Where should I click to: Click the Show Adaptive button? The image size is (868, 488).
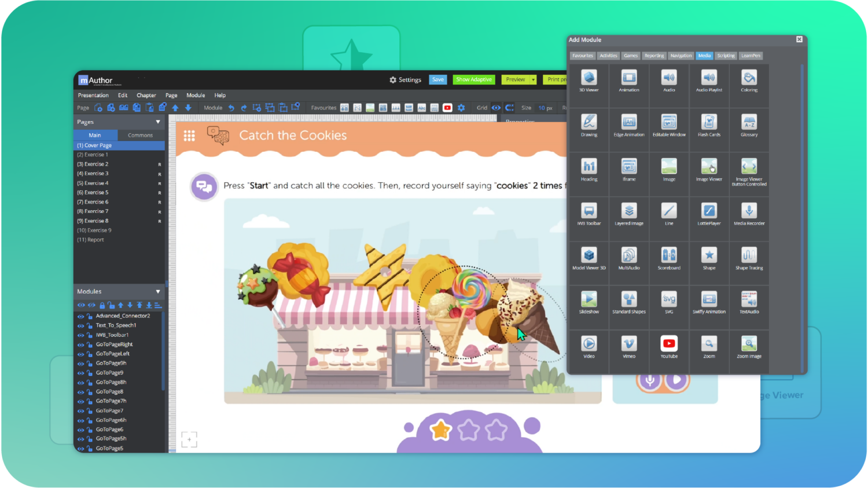[473, 79]
